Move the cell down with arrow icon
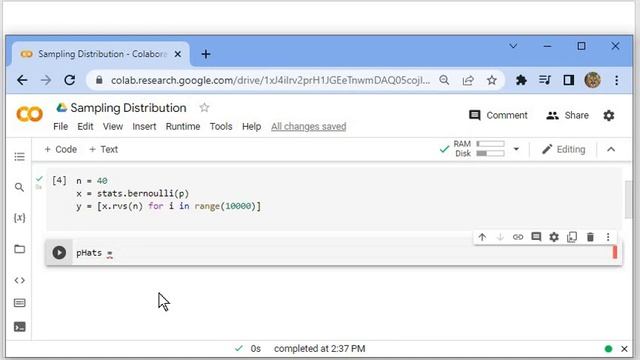 [500, 237]
